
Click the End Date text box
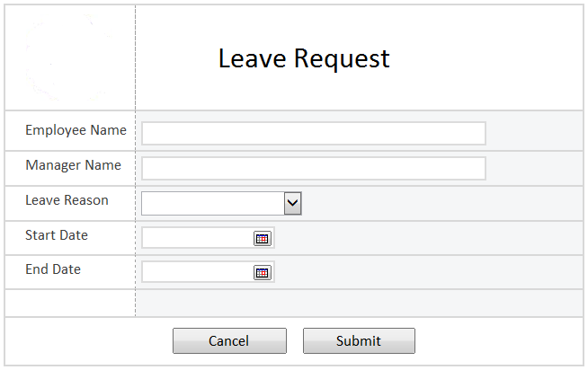pyautogui.click(x=198, y=271)
